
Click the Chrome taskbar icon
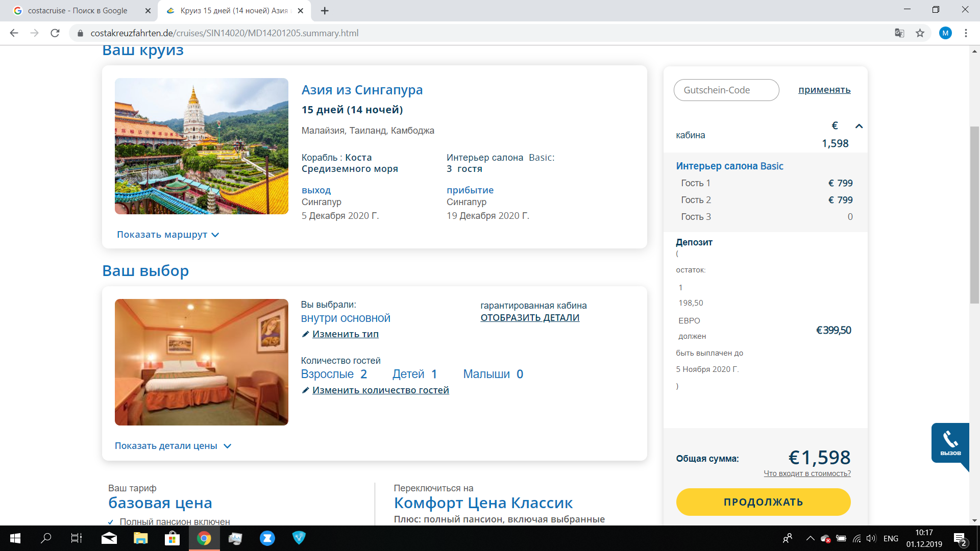tap(204, 538)
